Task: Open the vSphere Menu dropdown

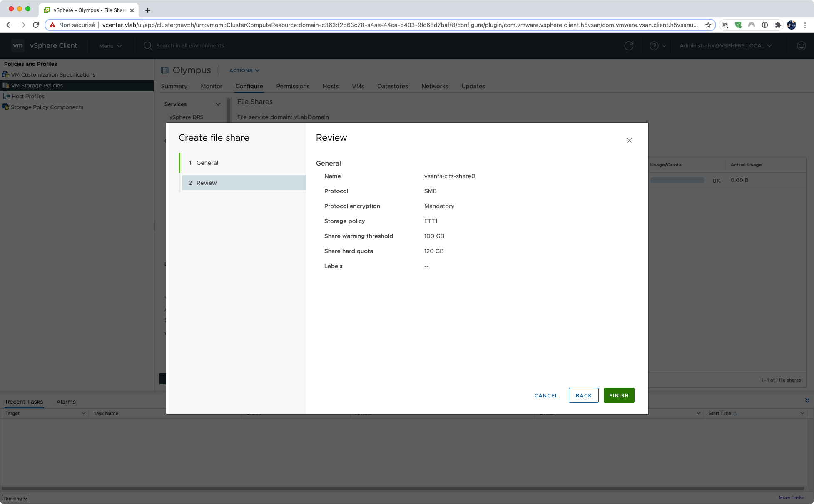Action: tap(110, 46)
